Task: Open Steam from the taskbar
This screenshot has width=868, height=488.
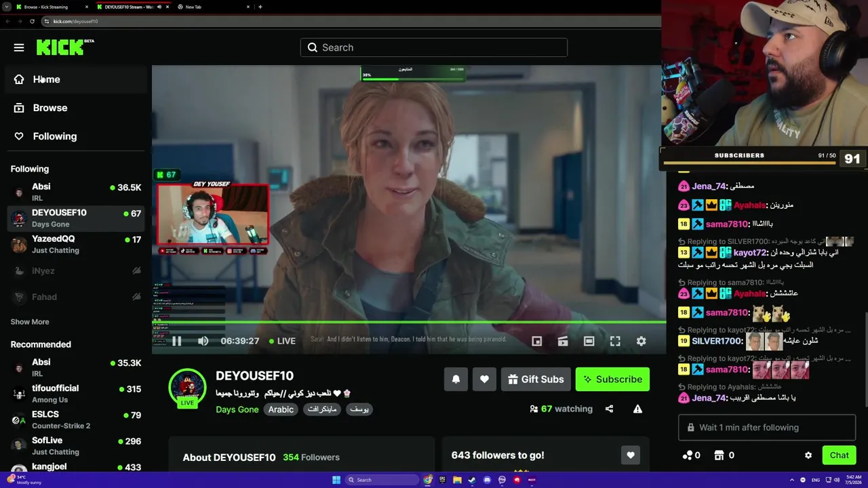Action: coord(472,480)
